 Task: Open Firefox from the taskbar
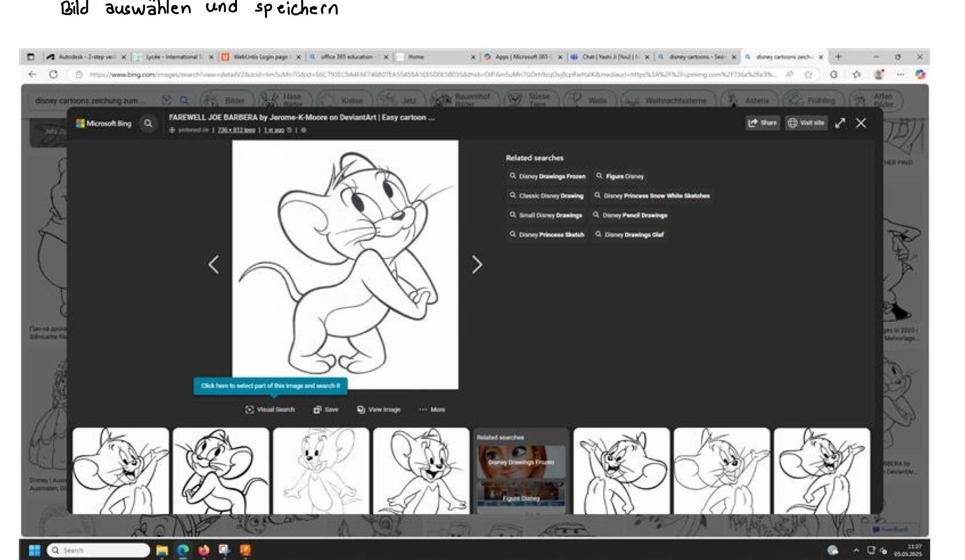(204, 550)
